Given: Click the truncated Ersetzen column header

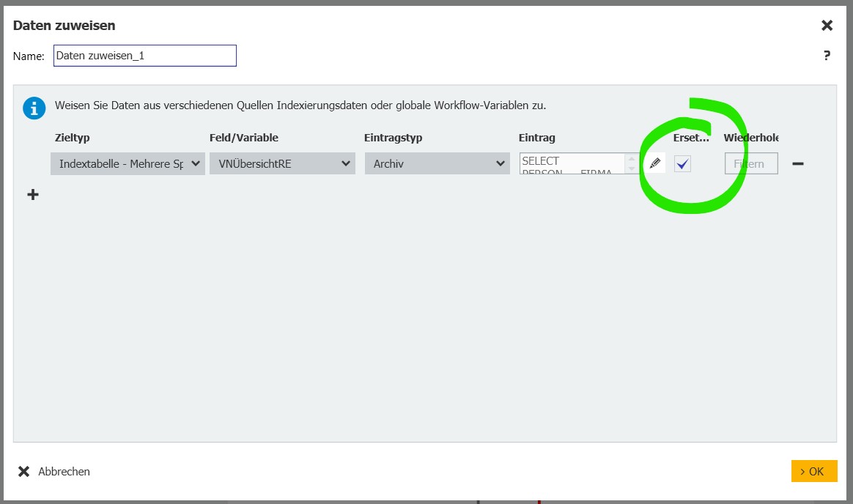Looking at the screenshot, I should coord(691,138).
